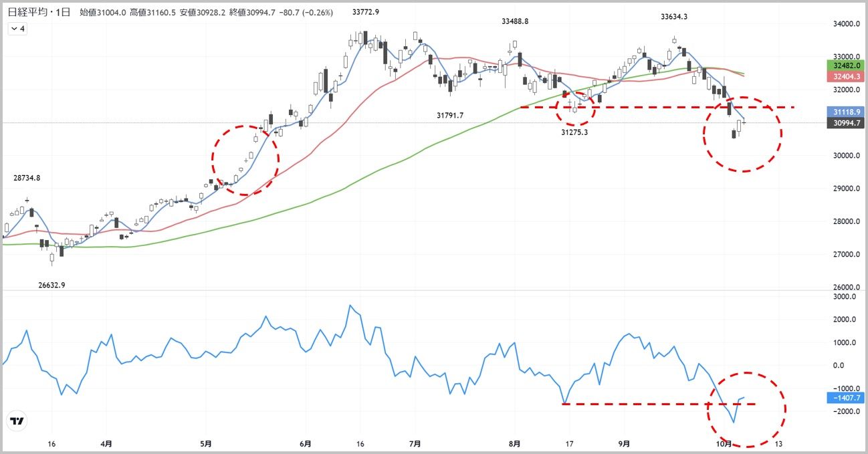The image size is (868, 454).
Task: Click the 4月 label on time axis
Action: (x=106, y=443)
